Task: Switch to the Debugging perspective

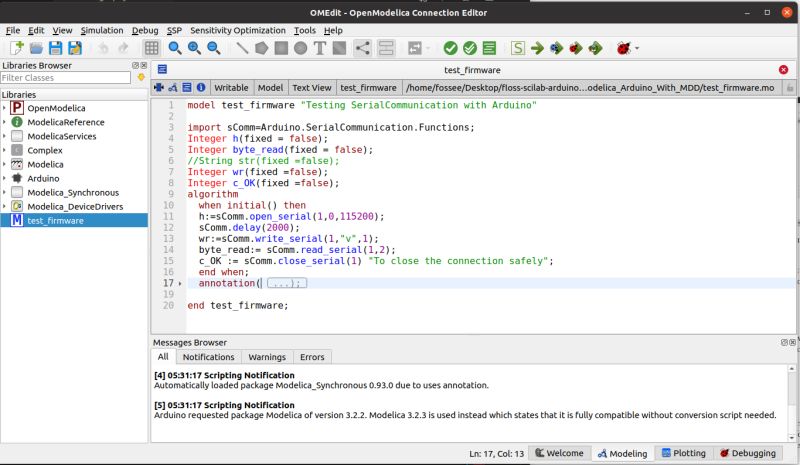Action: click(x=747, y=453)
